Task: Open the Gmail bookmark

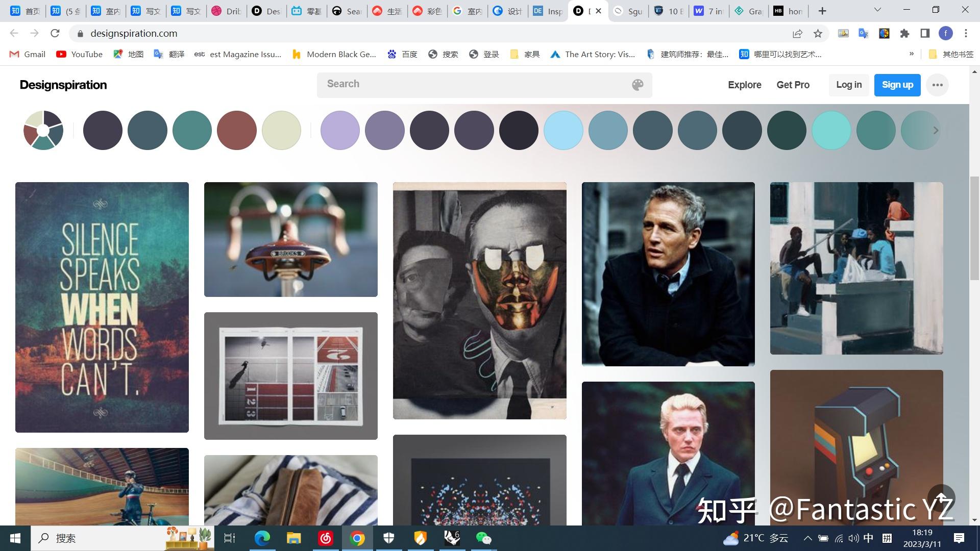Action: [x=28, y=54]
